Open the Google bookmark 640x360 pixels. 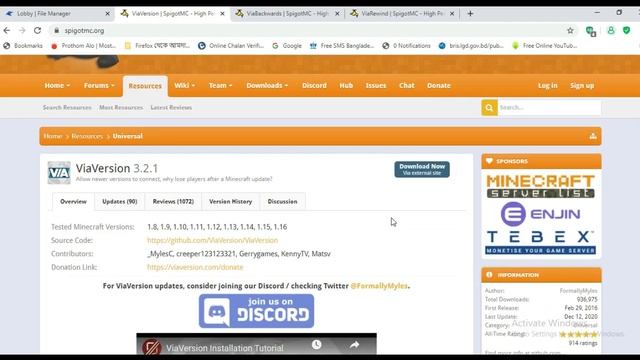point(287,46)
